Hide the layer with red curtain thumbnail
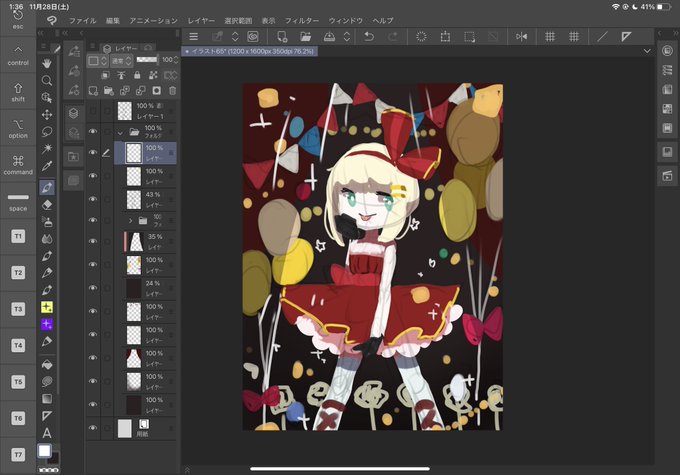The image size is (680, 475). (x=93, y=358)
